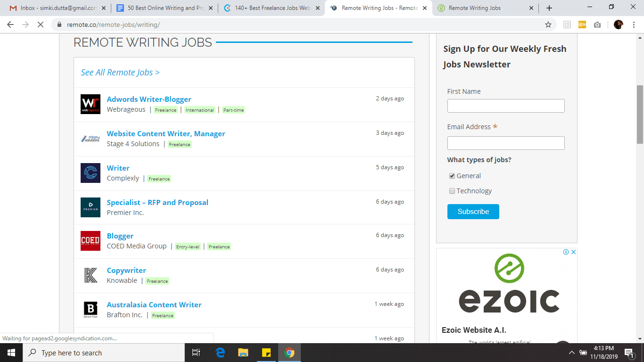The width and height of the screenshot is (644, 362).
Task: Open the Chrome three-dot menu
Action: pyautogui.click(x=633, y=25)
